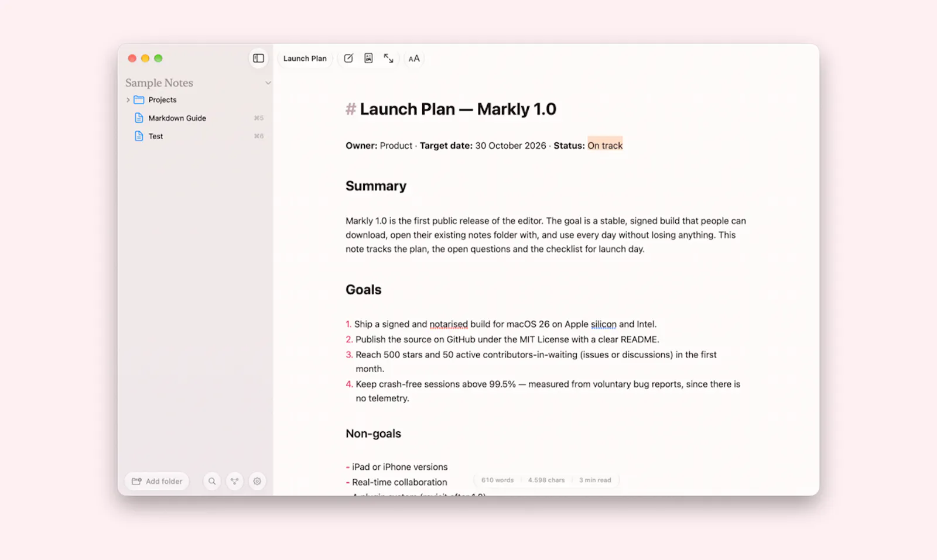Viewport: 937px width, 560px height.
Task: Click the underlined word silicon
Action: click(x=604, y=324)
